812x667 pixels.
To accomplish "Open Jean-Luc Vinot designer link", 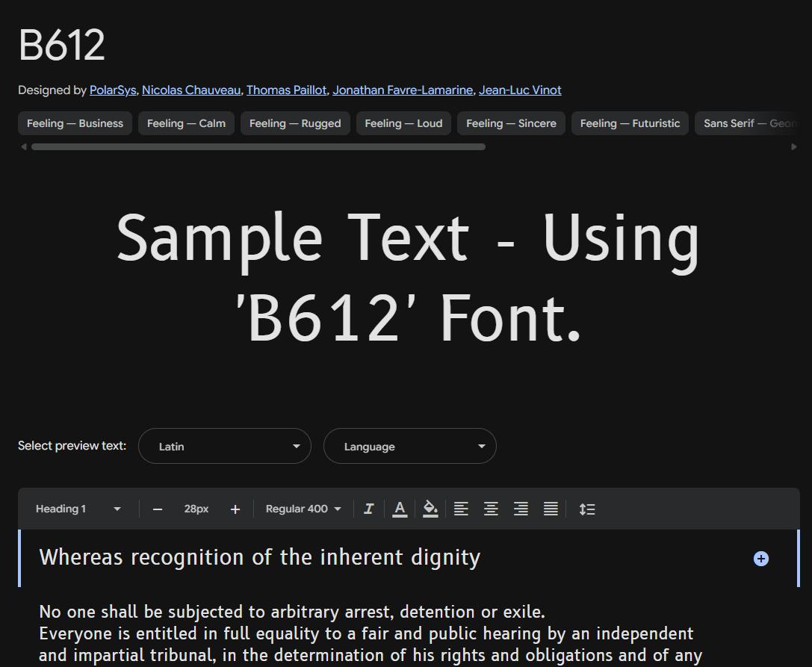I will [520, 90].
